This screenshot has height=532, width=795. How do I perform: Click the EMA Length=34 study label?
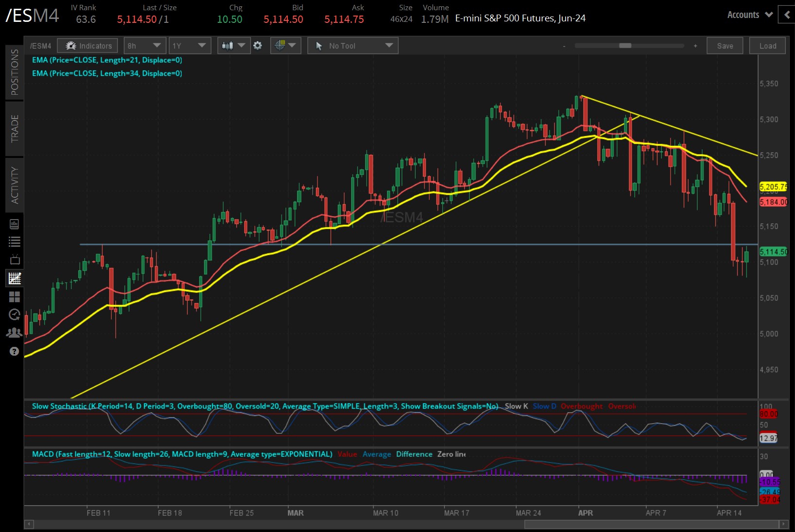point(107,73)
